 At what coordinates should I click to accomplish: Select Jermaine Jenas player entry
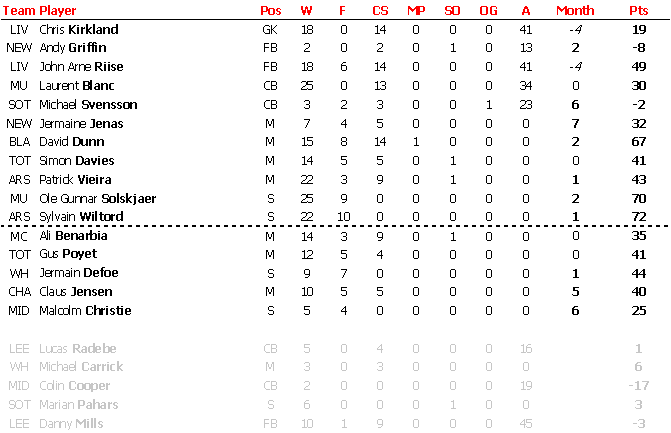point(81,124)
